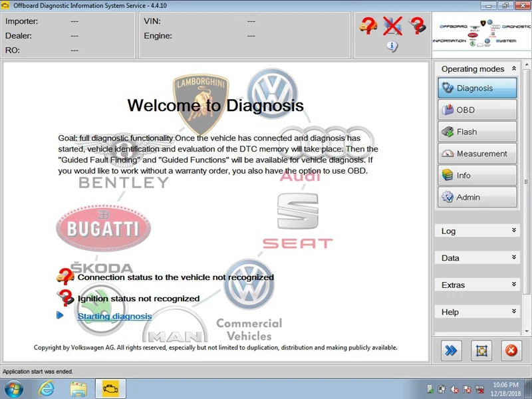This screenshot has width=532, height=399.
Task: Select Measurement operating mode
Action: [x=477, y=154]
